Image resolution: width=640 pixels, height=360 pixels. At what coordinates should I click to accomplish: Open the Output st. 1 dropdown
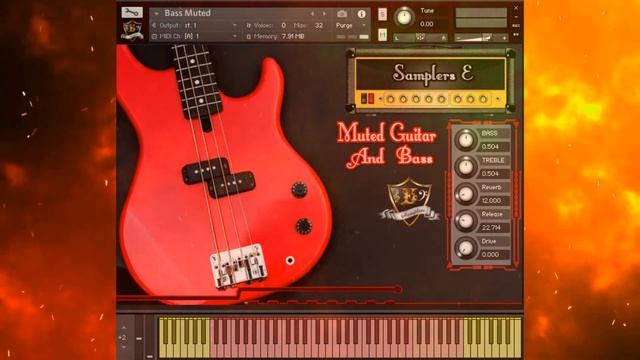[195, 25]
